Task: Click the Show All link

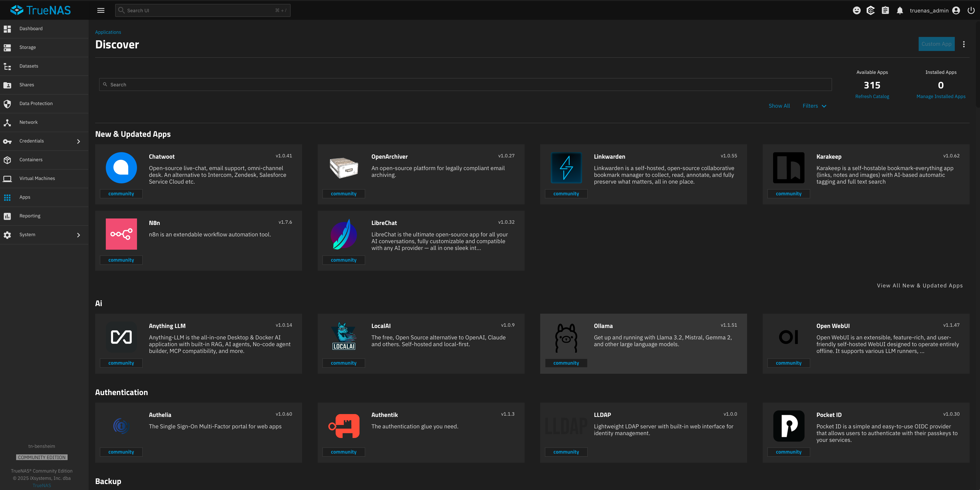Action: (x=779, y=106)
